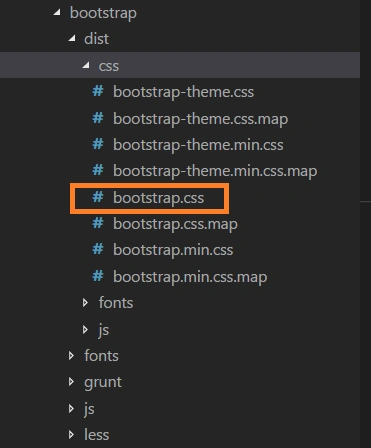Open the bootstrap-theme.min.css file
Screen dimensions: 371x448
tap(198, 145)
